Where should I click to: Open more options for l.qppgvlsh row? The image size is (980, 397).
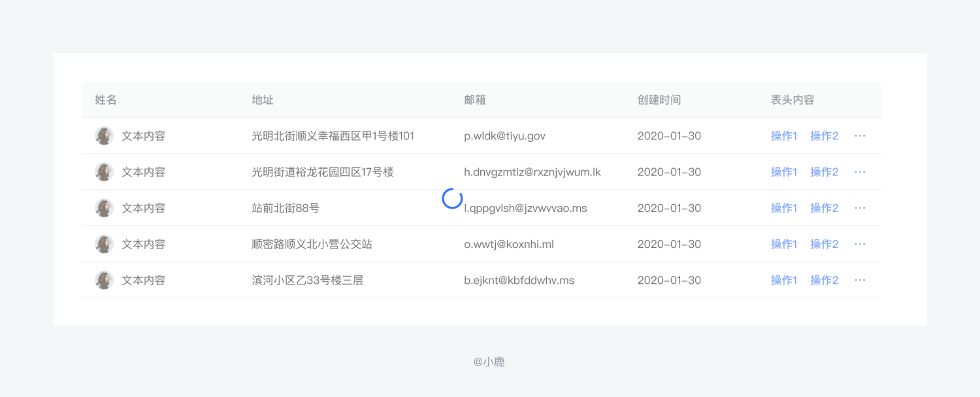click(x=860, y=208)
